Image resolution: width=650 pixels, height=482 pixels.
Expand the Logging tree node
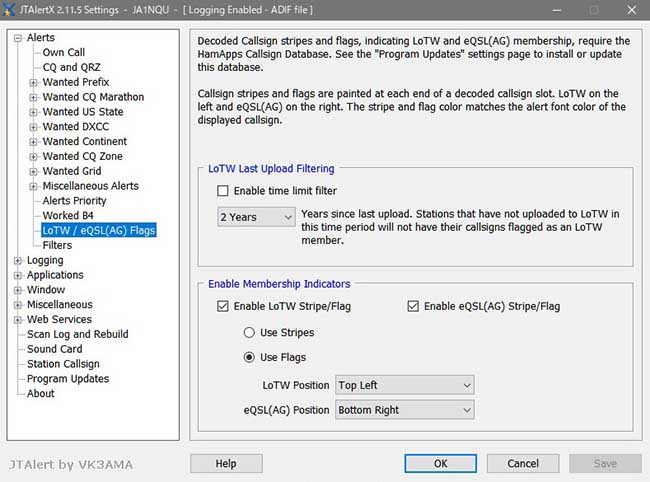18,261
